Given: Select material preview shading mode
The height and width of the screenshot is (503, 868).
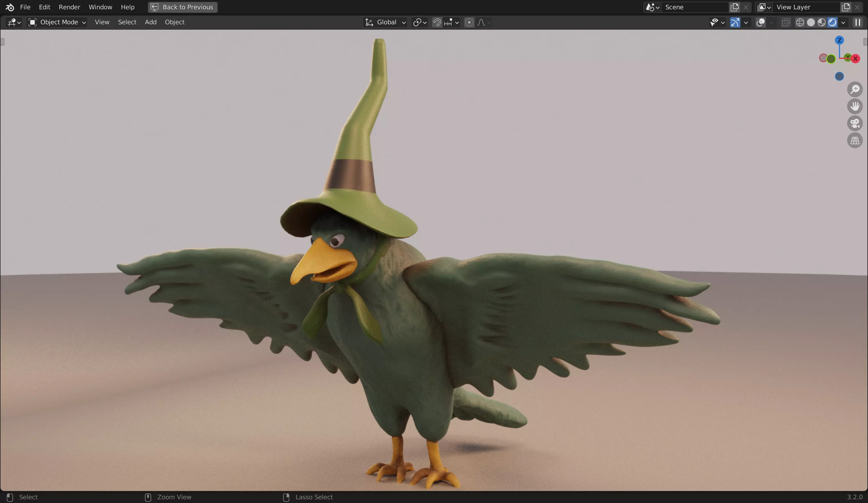Looking at the screenshot, I should tap(821, 22).
